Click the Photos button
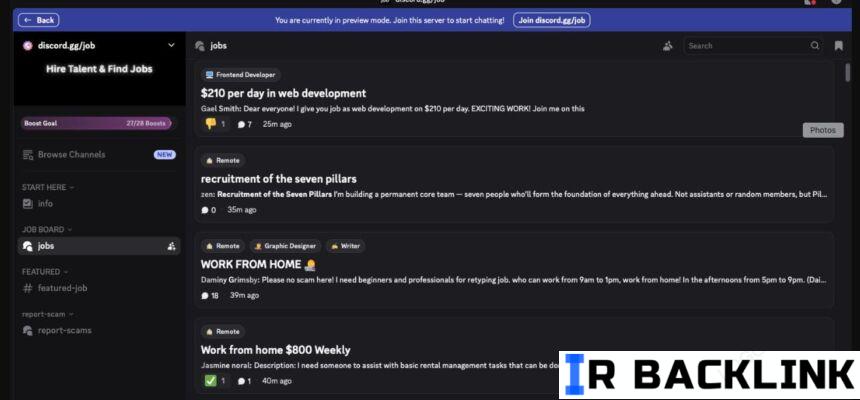The width and height of the screenshot is (860, 400). [823, 130]
